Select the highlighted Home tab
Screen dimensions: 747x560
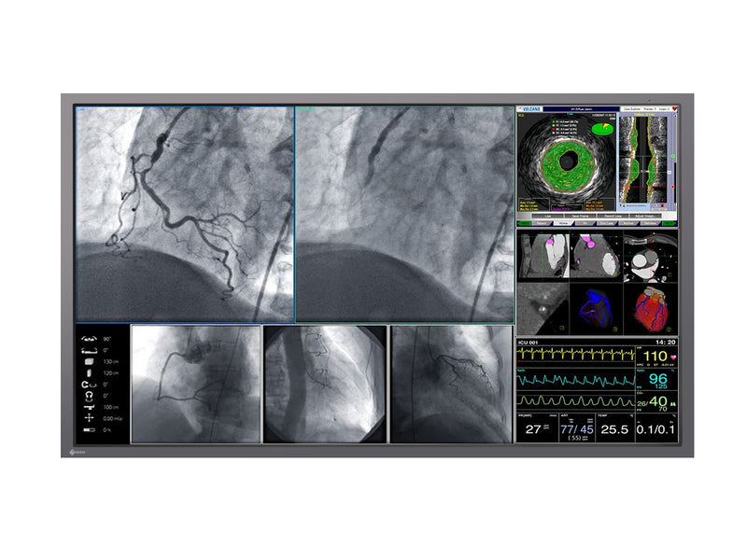pos(564,223)
